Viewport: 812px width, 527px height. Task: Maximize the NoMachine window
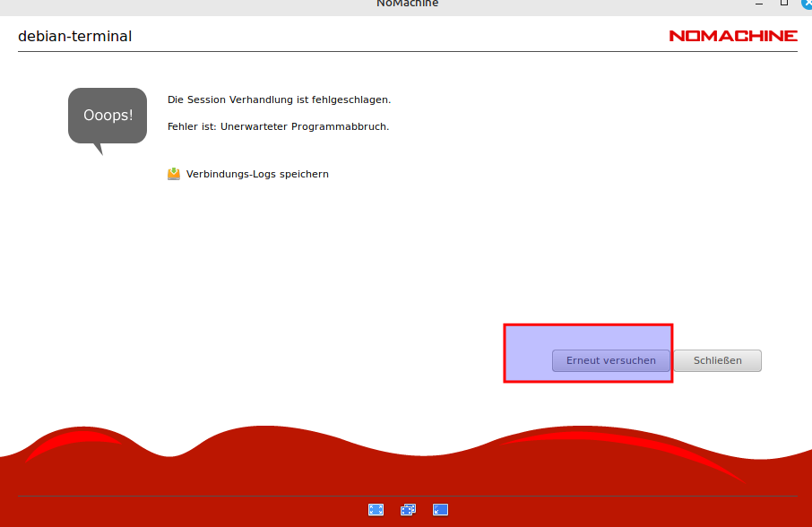783,4
